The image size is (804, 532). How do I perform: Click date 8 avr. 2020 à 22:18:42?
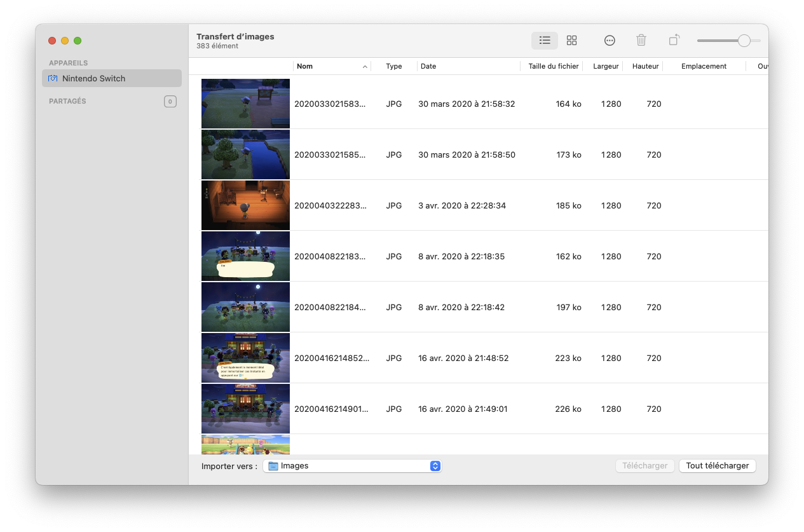[x=461, y=307]
